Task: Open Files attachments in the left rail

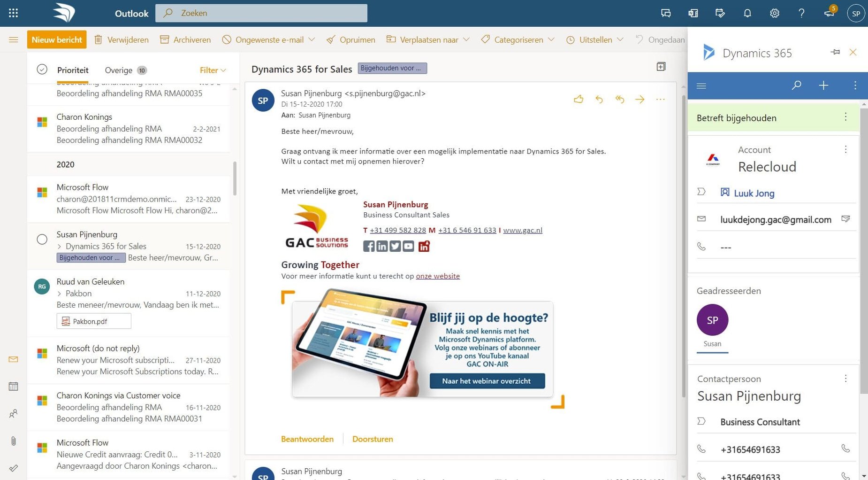Action: click(14, 441)
